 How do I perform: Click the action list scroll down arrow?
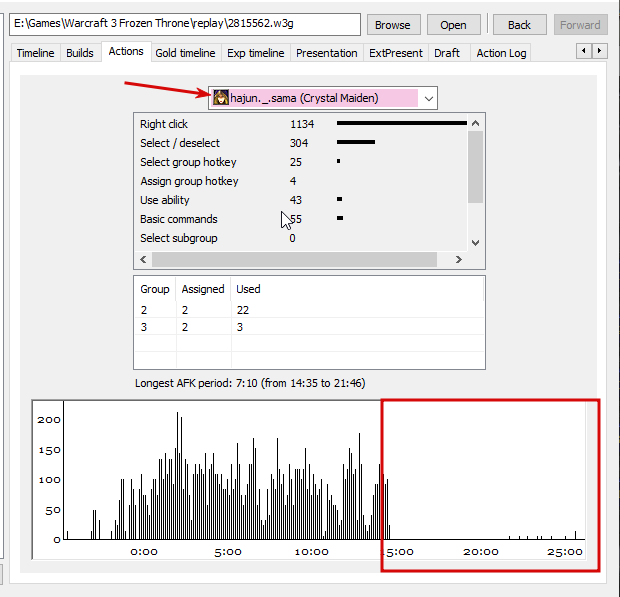click(x=476, y=242)
